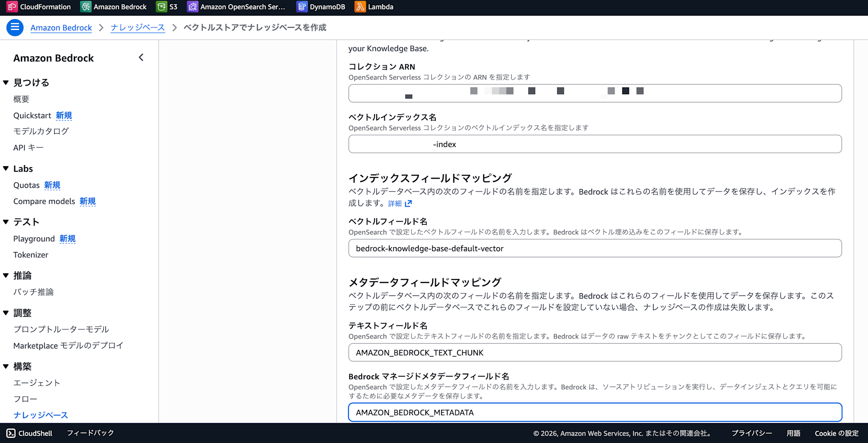The height and width of the screenshot is (443, 868).
Task: Click the ベクトルストアでナレッジベースを作成 breadcrumb text
Action: click(255, 27)
